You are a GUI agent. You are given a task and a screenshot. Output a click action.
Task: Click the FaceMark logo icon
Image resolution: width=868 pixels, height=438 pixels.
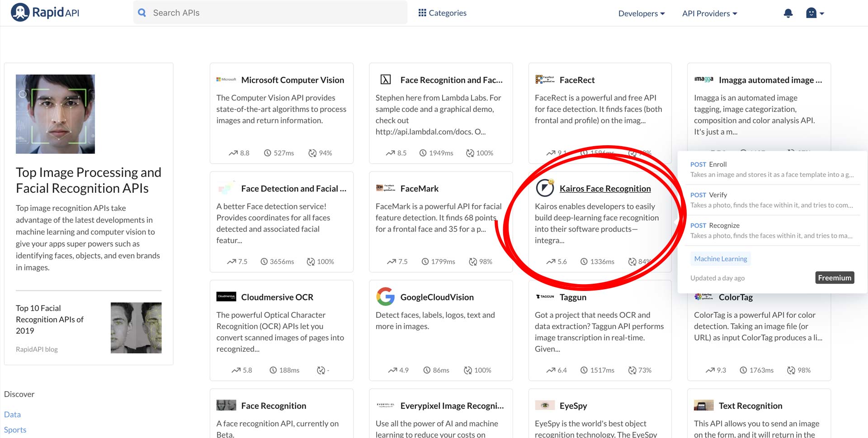[x=385, y=188]
